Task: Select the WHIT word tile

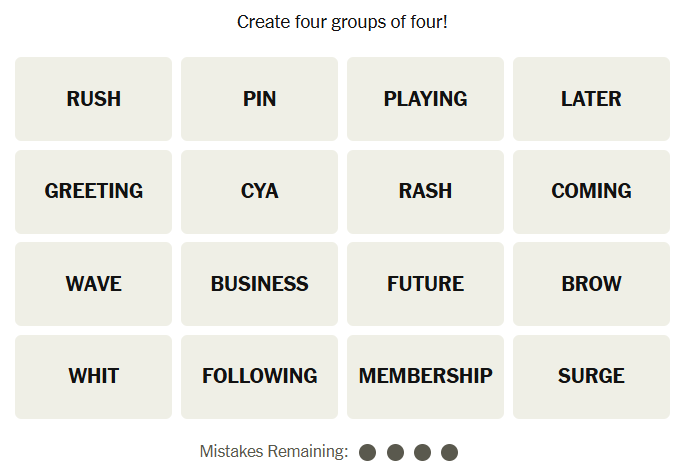Action: coord(93,376)
